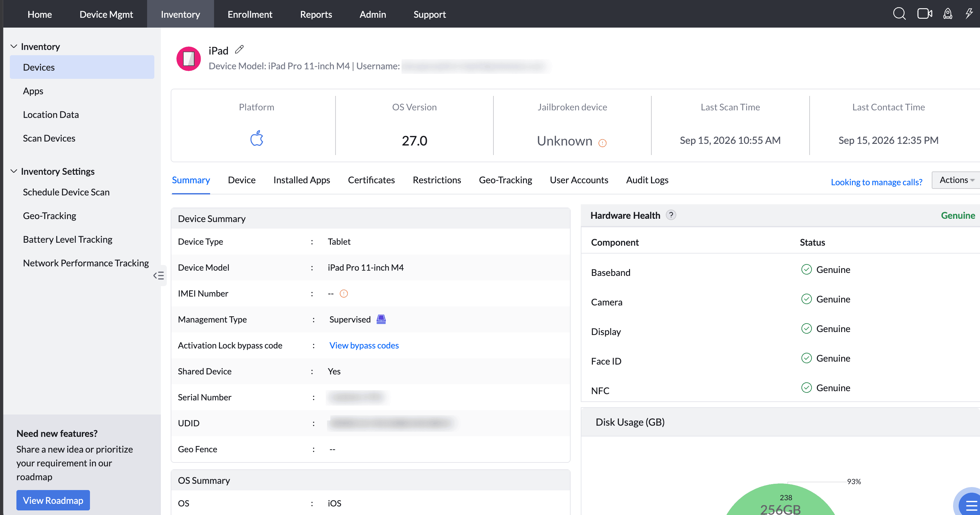Screen dimensions: 980x515
Task: Open Battery Level Tracking setting
Action: click(68, 239)
